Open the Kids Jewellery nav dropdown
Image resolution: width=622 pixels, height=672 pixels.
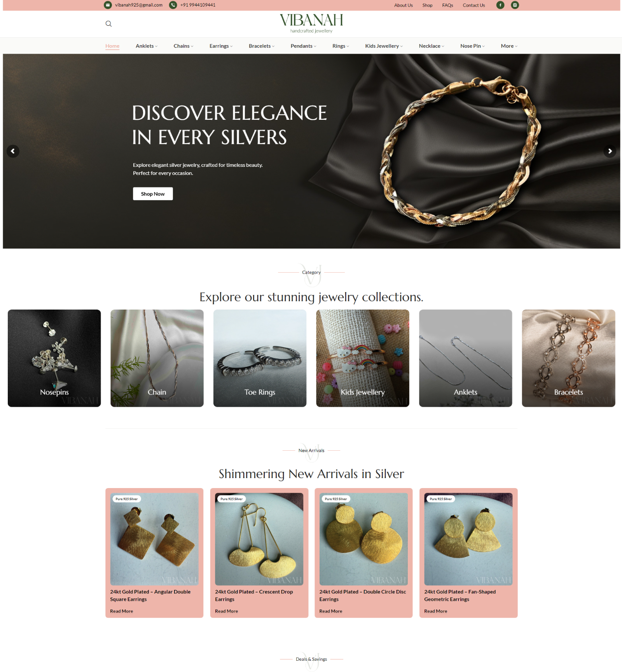(x=384, y=46)
